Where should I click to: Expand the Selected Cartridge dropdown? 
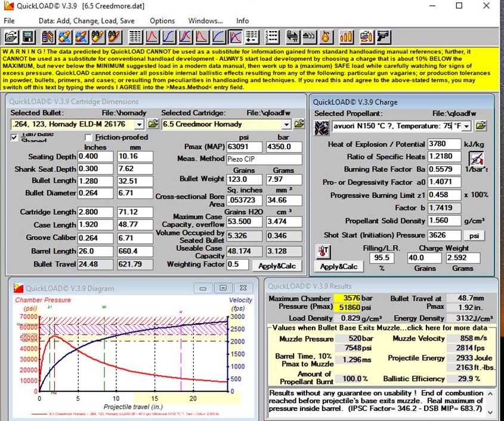[x=286, y=124]
